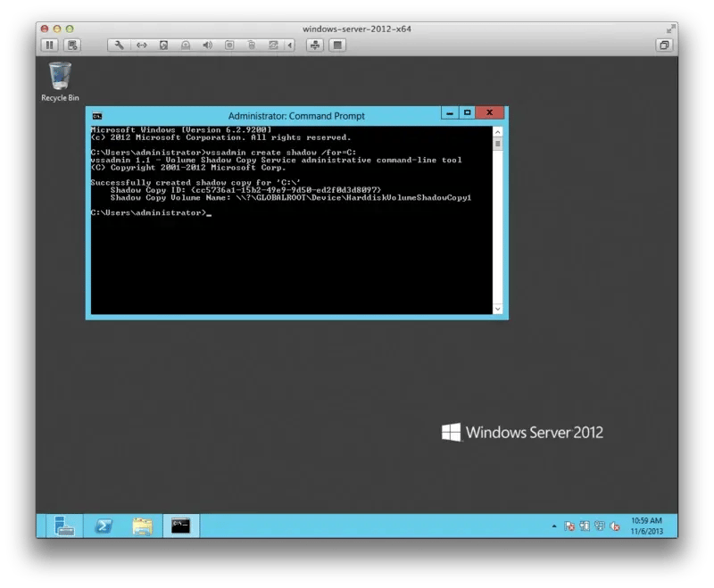
Task: Take a VM snapshot from the toolbar
Action: 72,45
